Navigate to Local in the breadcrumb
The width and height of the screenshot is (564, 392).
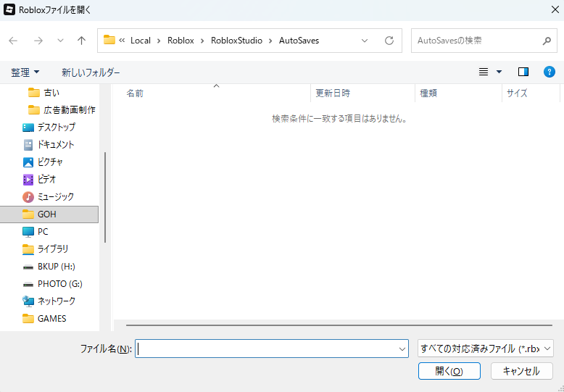pyautogui.click(x=141, y=41)
